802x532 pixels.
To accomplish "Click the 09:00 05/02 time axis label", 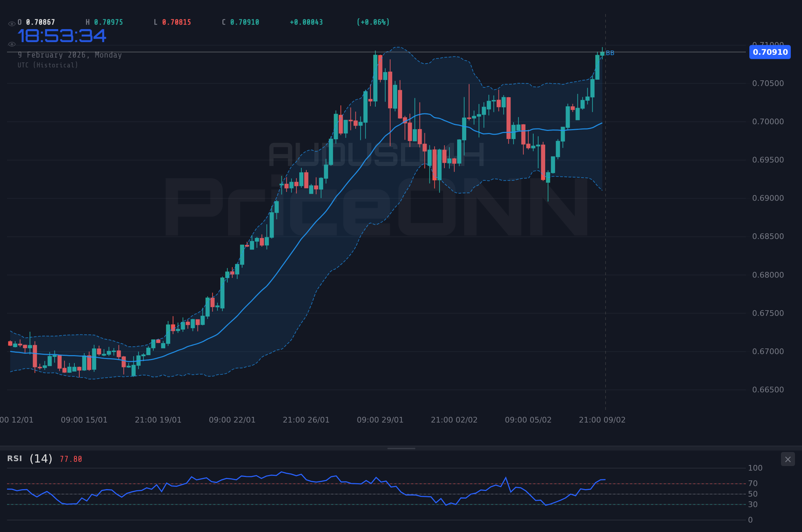I will (x=528, y=420).
